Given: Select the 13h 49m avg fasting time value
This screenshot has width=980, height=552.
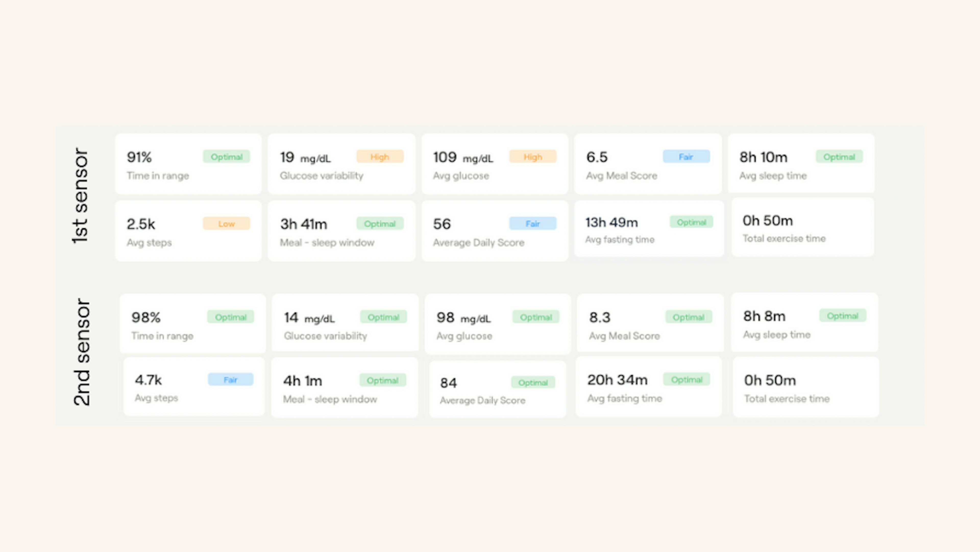Looking at the screenshot, I should pos(611,222).
